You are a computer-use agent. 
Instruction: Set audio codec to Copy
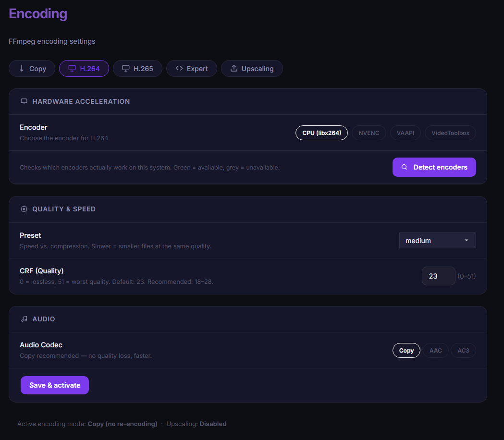click(406, 350)
